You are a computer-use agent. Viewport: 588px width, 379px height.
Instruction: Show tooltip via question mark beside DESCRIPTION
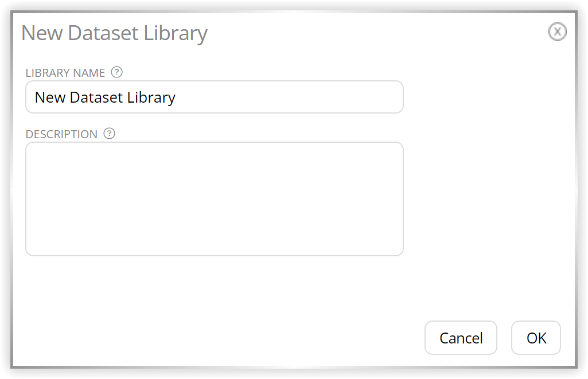[109, 134]
